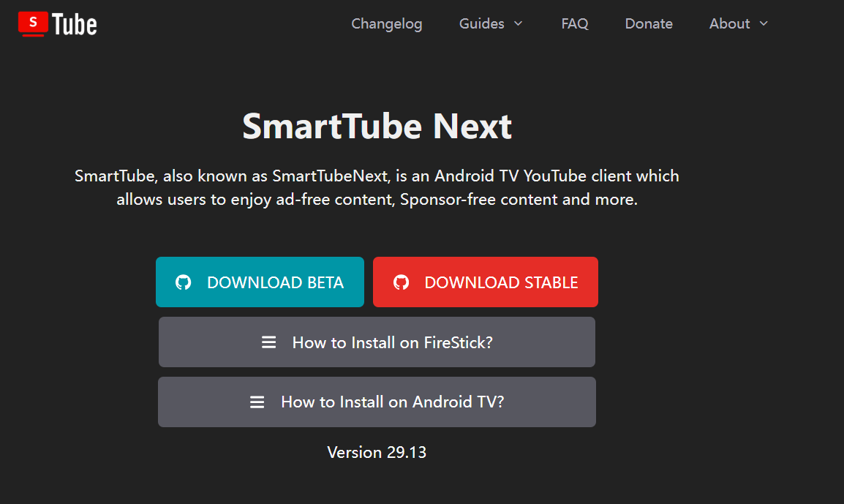Click list icon beside FireStick guide
844x504 pixels.
[x=268, y=342]
